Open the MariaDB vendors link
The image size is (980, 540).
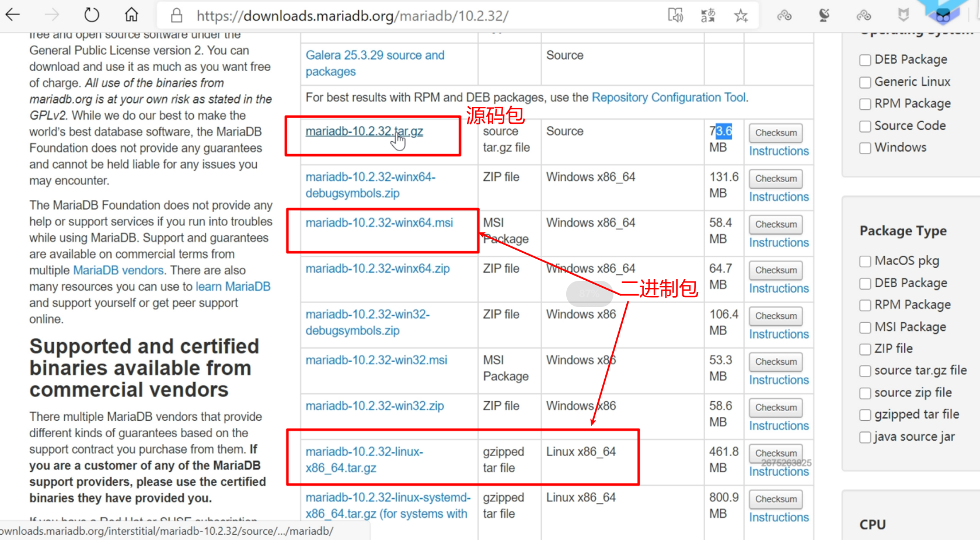(118, 270)
